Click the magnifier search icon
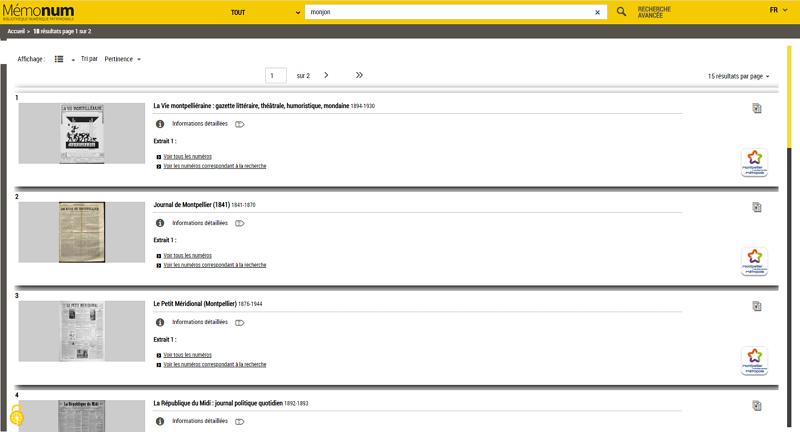The height and width of the screenshot is (432, 800). [x=621, y=12]
